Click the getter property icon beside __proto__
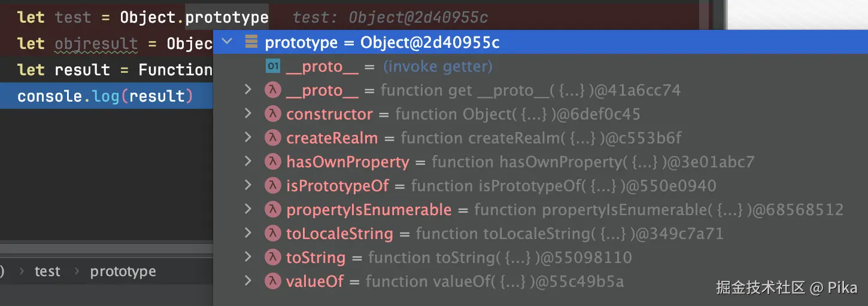 (272, 66)
